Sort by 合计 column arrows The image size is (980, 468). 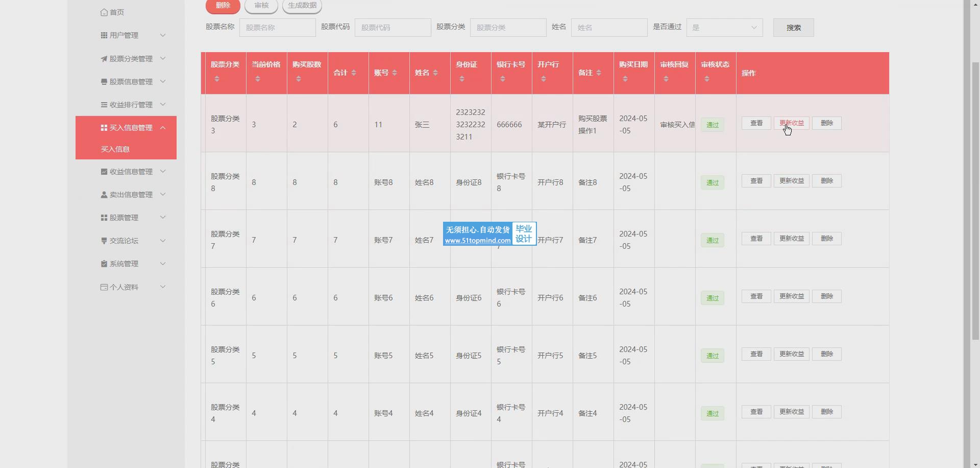click(354, 73)
